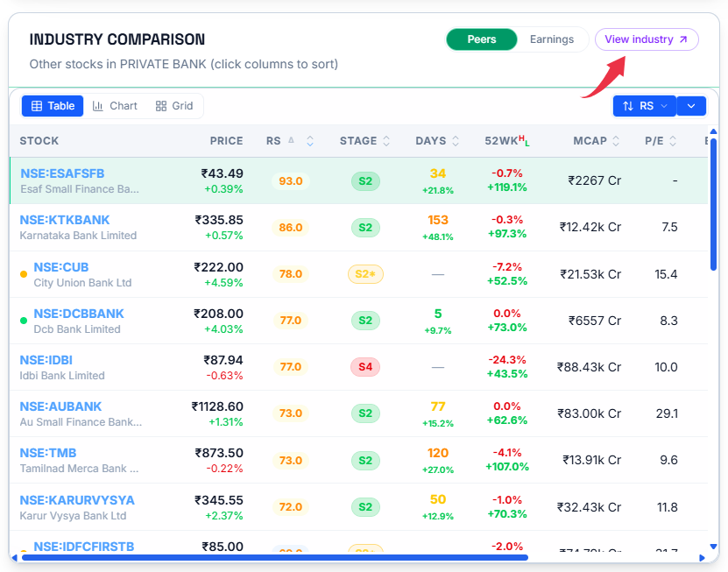Click the ₹2267 Cr market cap value
The height and width of the screenshot is (572, 728).
point(594,180)
